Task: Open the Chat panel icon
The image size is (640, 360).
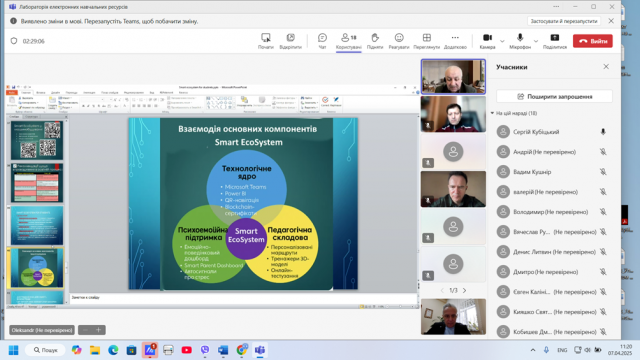Action: pyautogui.click(x=322, y=41)
